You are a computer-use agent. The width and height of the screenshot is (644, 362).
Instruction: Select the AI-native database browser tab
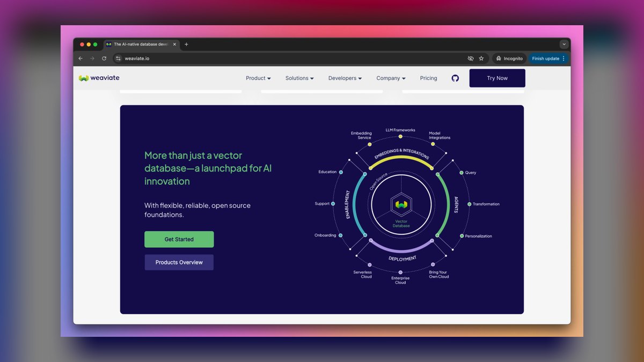[141, 45]
